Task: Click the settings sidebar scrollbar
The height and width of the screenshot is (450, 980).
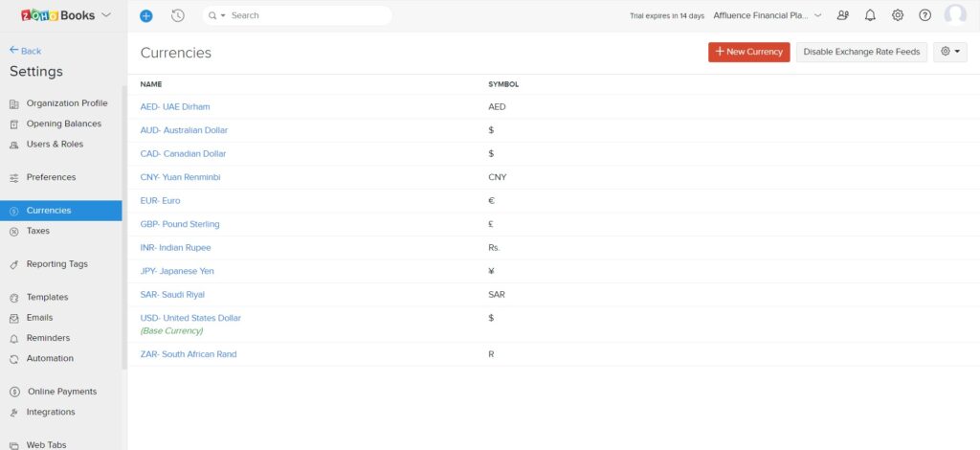Action: click(x=123, y=228)
